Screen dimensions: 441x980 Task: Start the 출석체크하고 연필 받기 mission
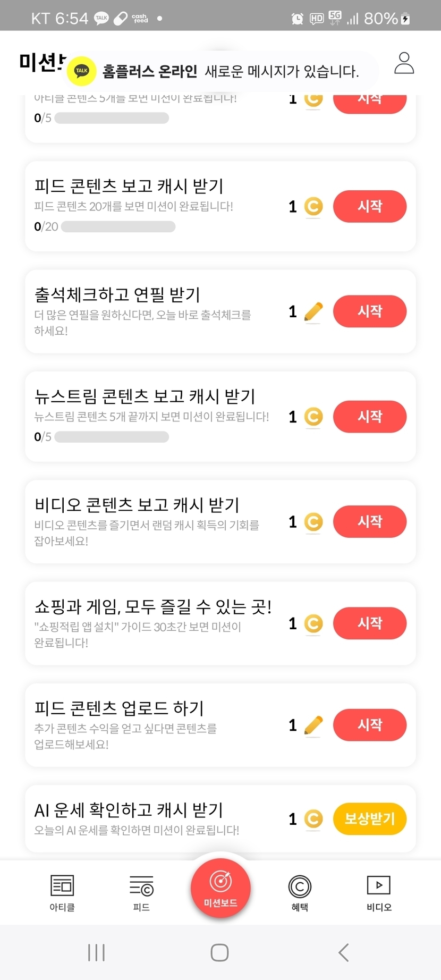tap(369, 311)
